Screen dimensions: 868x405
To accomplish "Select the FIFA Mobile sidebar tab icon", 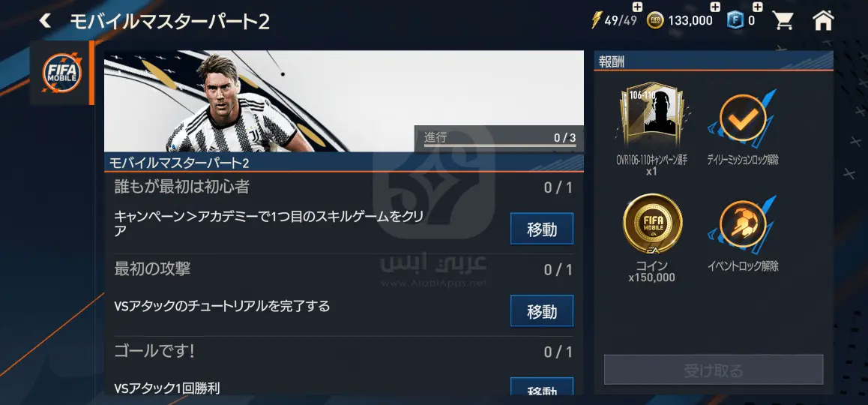I will pos(62,73).
